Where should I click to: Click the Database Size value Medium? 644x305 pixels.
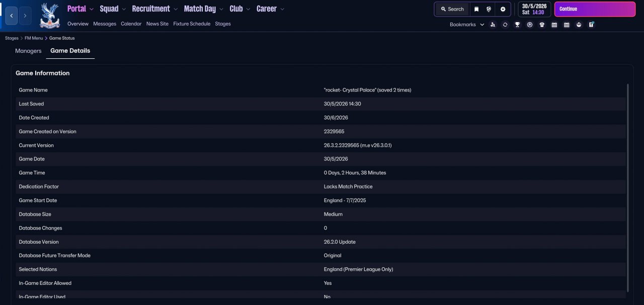(333, 214)
